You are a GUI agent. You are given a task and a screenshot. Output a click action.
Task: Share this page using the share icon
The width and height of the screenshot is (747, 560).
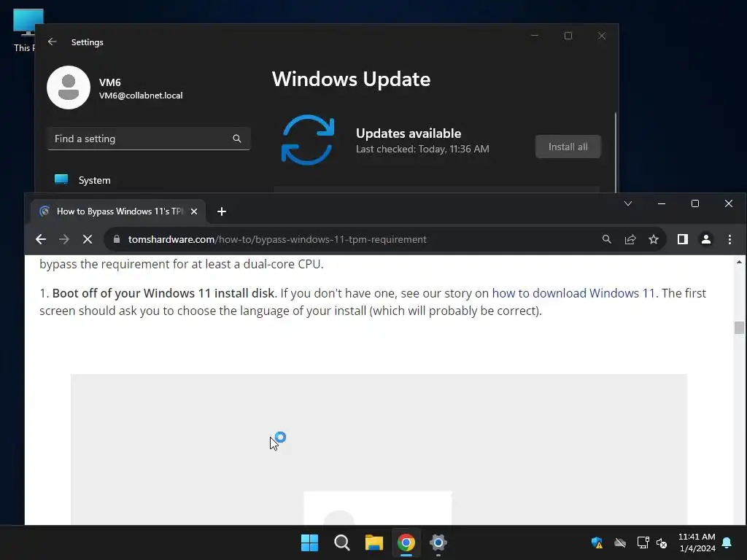tap(630, 239)
